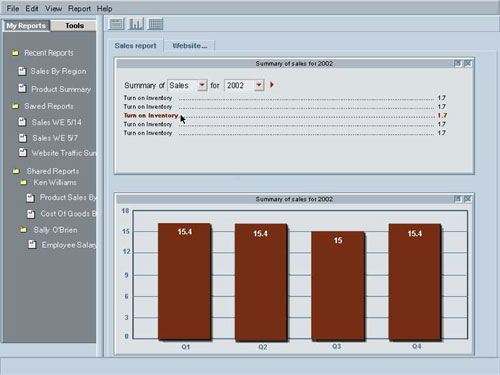Open Product Sales By shared report
Viewport: 500px width, 375px height.
[x=68, y=197]
